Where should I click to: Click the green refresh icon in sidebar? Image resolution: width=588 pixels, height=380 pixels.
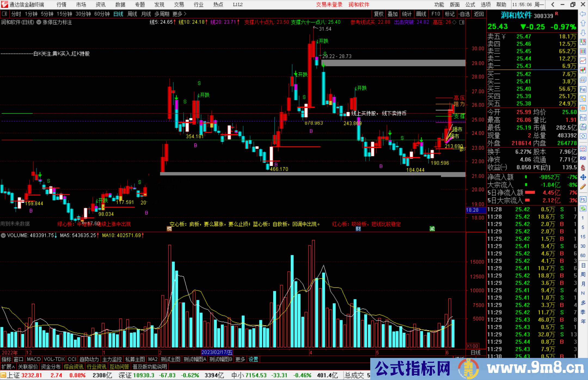(x=583, y=209)
